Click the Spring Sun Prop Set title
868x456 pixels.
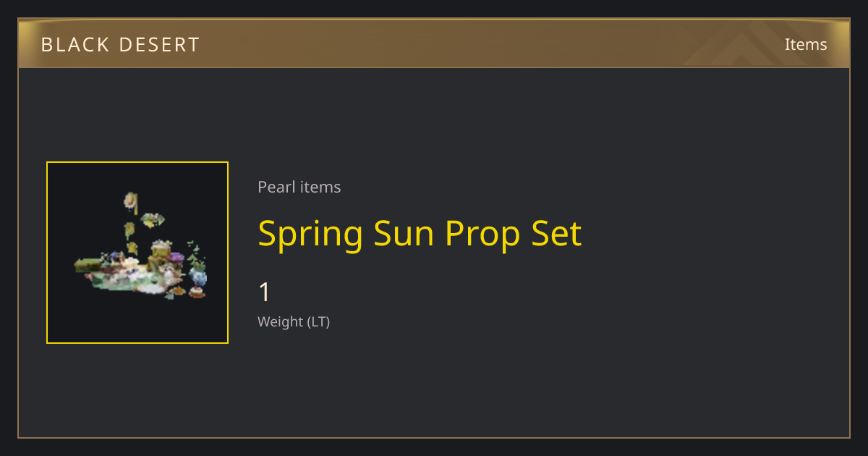click(x=420, y=233)
